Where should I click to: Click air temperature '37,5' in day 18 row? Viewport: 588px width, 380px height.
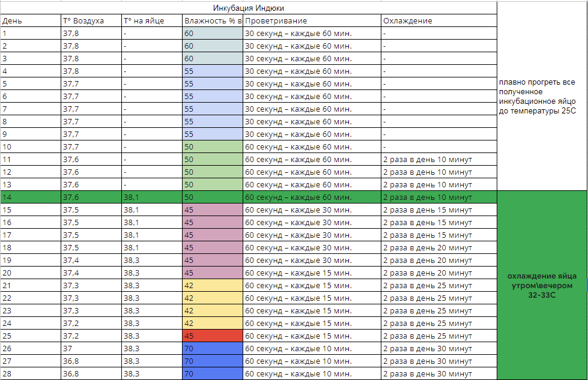tap(91, 248)
